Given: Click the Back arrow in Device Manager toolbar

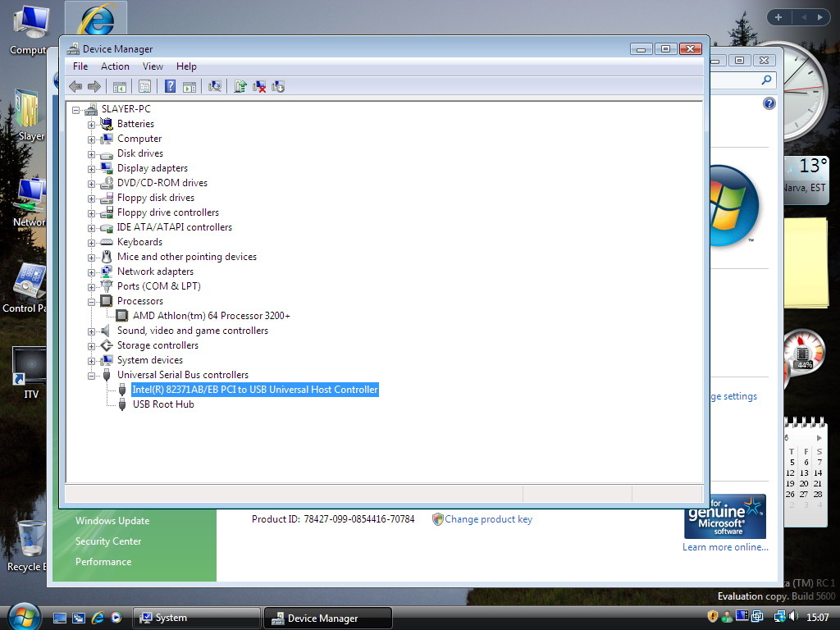Looking at the screenshot, I should pos(75,86).
